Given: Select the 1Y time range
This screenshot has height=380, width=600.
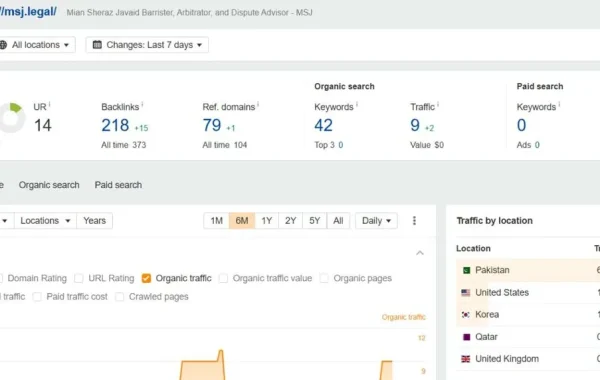Looking at the screenshot, I should click(267, 221).
